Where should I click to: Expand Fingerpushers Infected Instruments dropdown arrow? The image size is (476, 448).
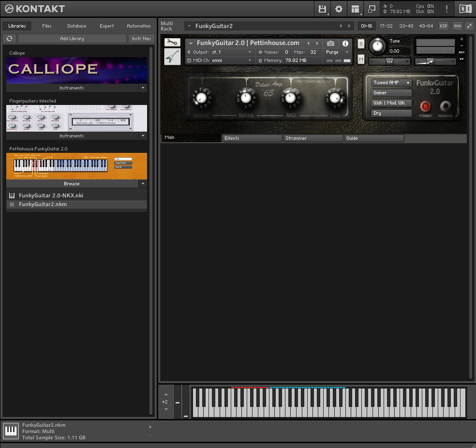click(x=143, y=136)
